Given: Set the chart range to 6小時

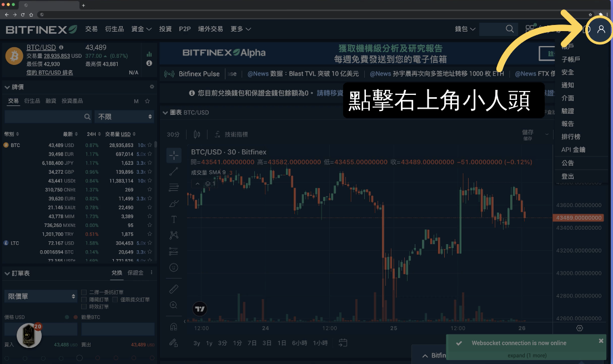Looking at the screenshot, I should [299, 343].
